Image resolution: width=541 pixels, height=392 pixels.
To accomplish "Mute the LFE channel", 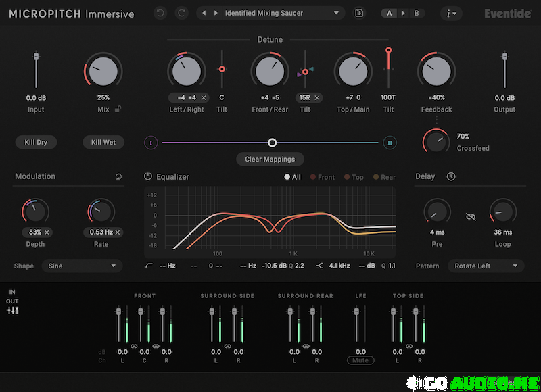I will click(x=360, y=360).
